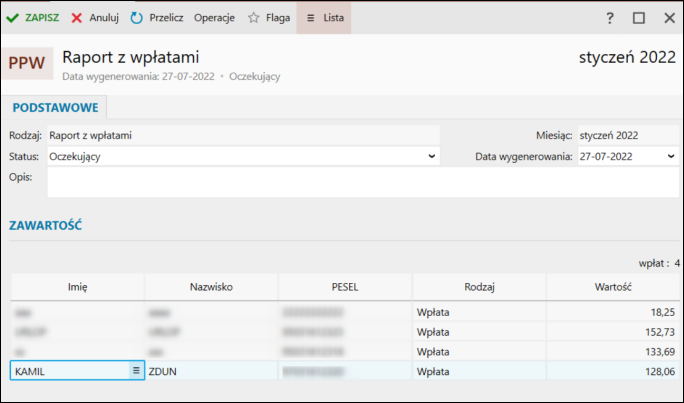Sort by the Imię column header
The width and height of the screenshot is (684, 403).
coord(78,287)
